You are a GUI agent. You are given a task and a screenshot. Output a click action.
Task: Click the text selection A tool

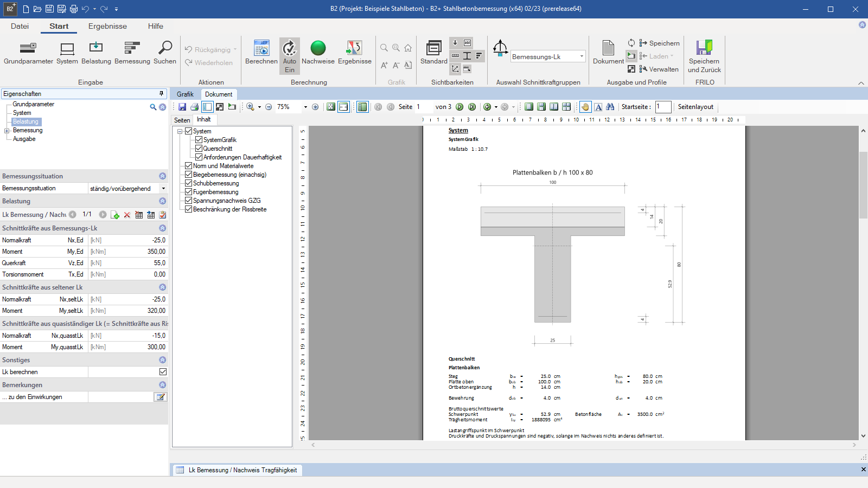[x=598, y=107]
